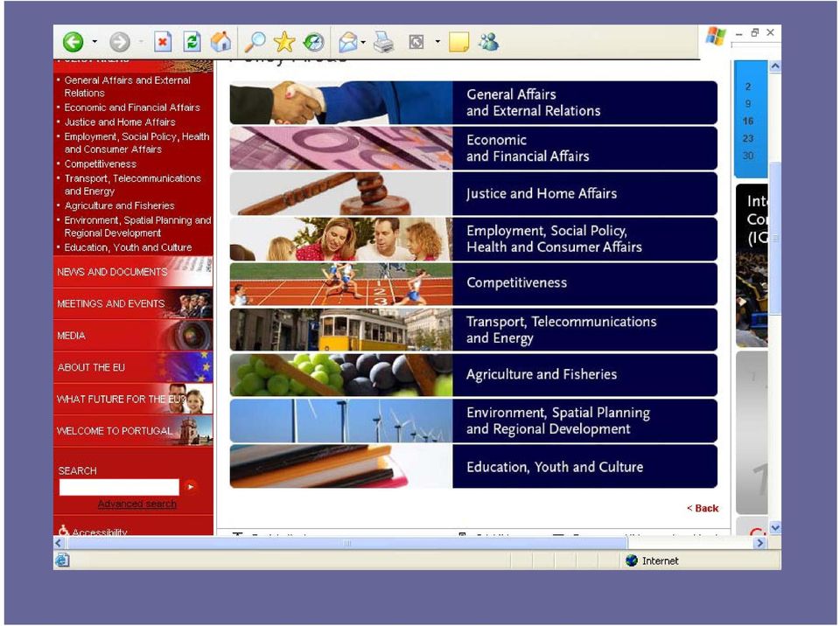
Task: Select the Competitiveness banner
Action: coord(473,284)
